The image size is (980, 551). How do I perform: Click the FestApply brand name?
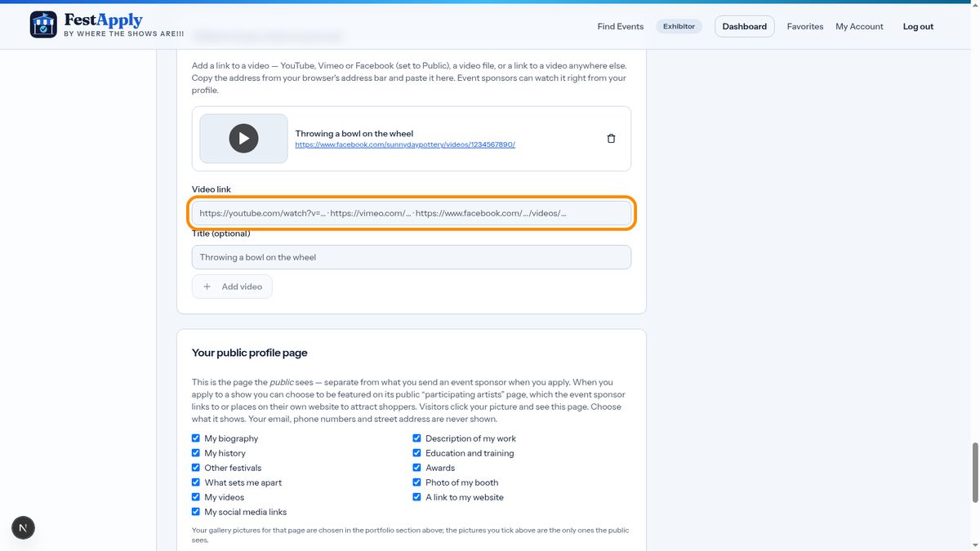103,20
